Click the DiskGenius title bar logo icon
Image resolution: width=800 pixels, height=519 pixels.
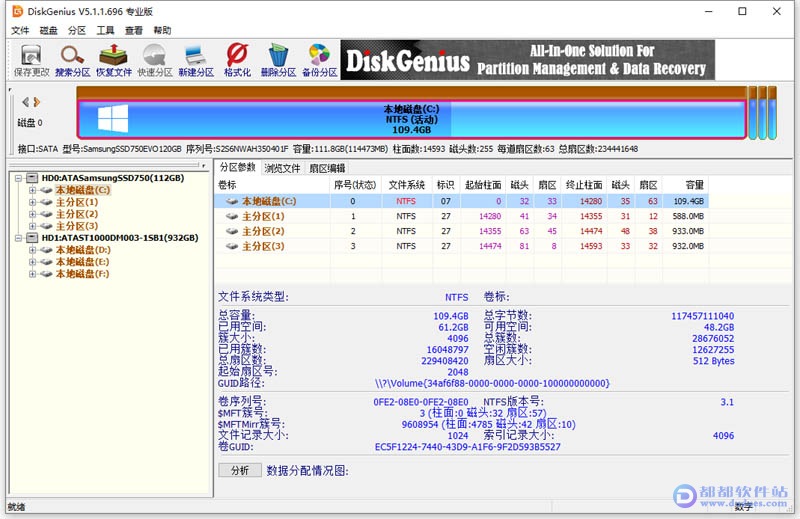click(x=17, y=11)
